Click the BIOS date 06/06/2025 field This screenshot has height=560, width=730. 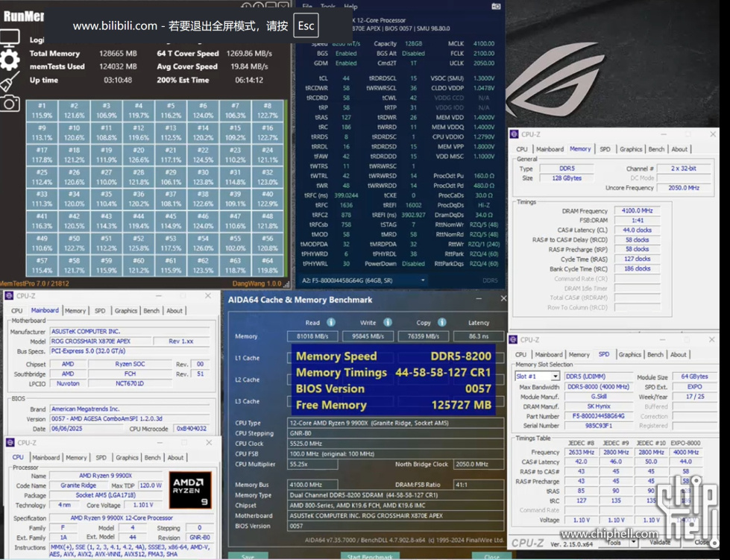(x=86, y=428)
